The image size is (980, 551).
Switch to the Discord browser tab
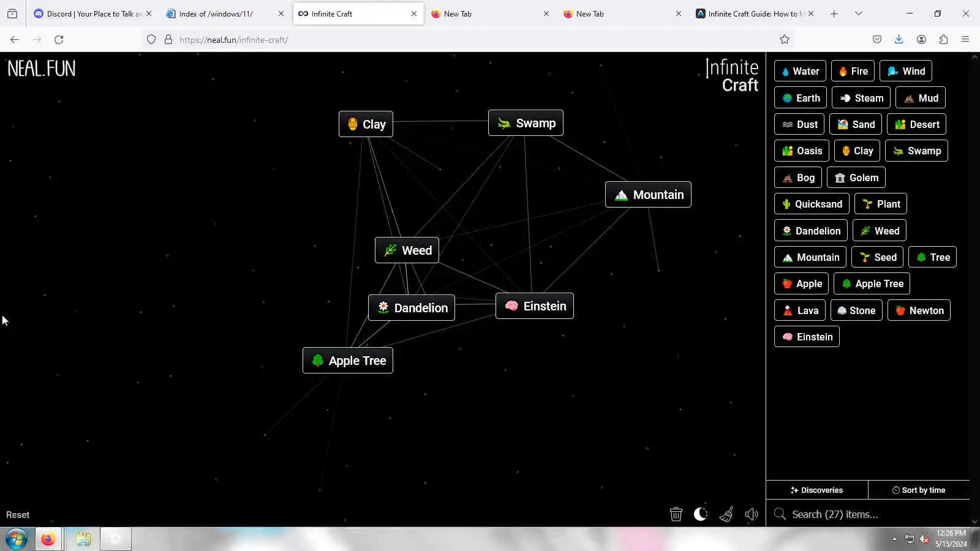(x=92, y=13)
